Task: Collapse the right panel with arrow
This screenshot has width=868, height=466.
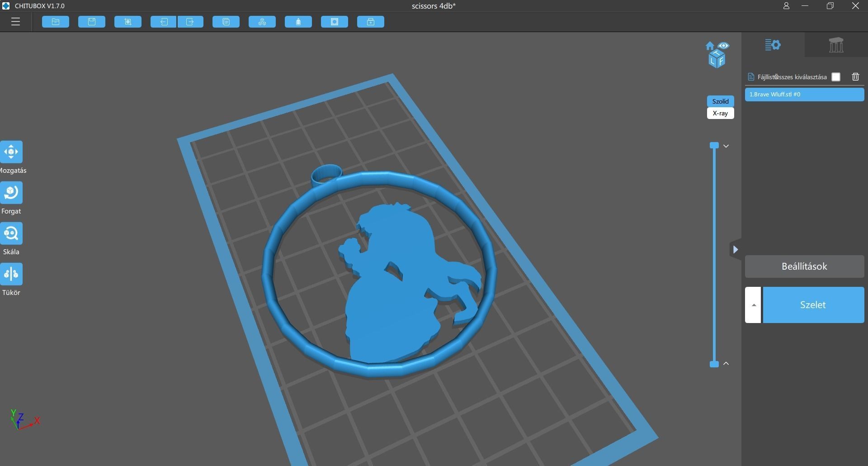Action: pyautogui.click(x=736, y=249)
